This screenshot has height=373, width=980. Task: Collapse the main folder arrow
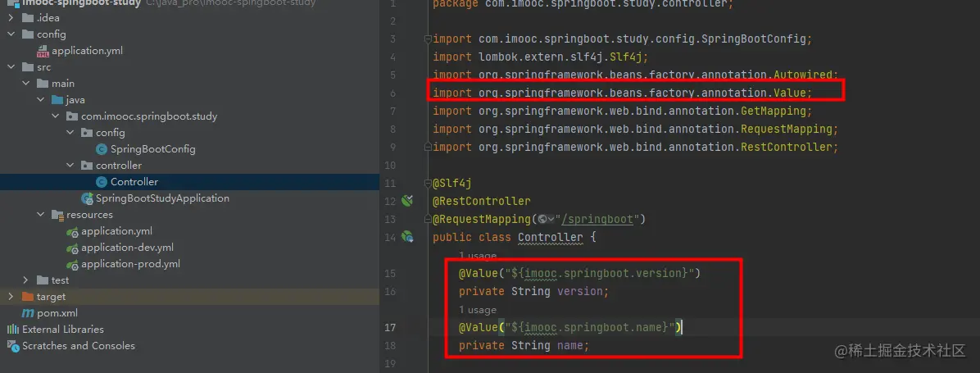click(x=25, y=84)
